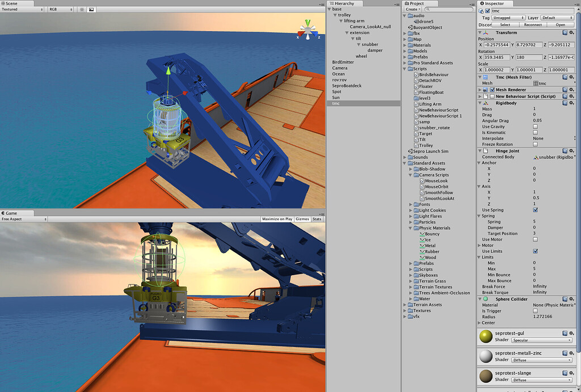
Task: Disable Use Spring on the Hinge Joint
Action: click(536, 210)
